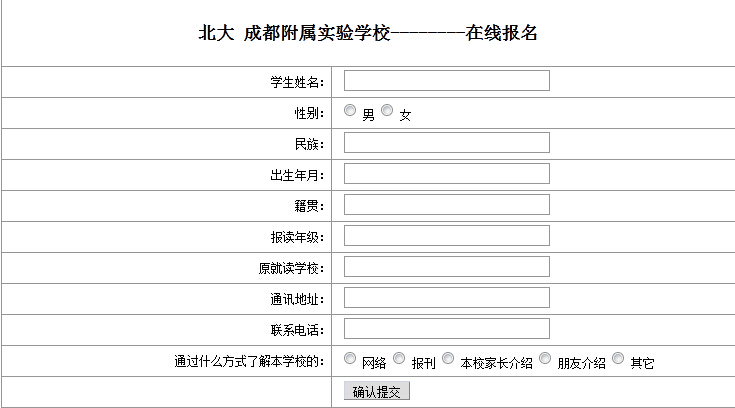Click the 通讯地址 input box
The height and width of the screenshot is (408, 735).
click(x=446, y=298)
